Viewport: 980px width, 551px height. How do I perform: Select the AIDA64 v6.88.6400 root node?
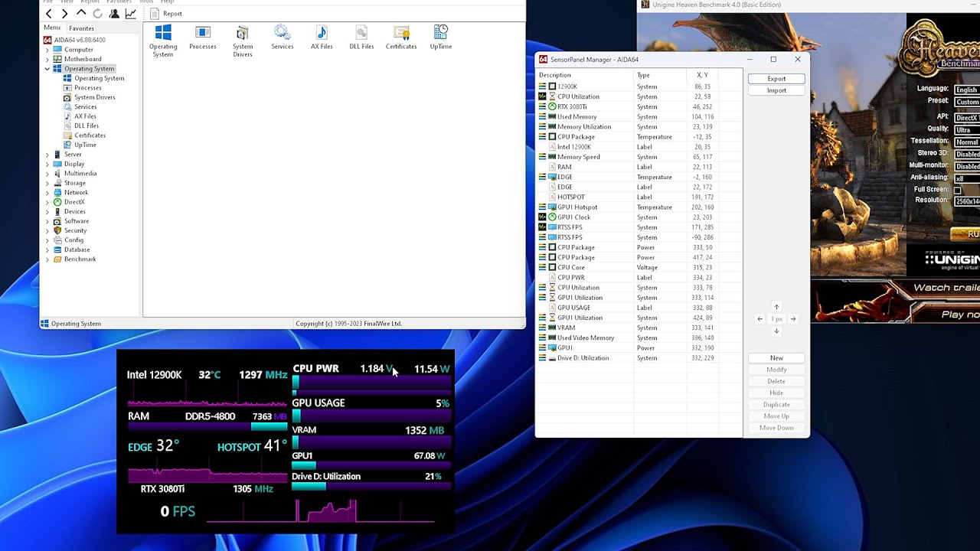click(x=74, y=40)
